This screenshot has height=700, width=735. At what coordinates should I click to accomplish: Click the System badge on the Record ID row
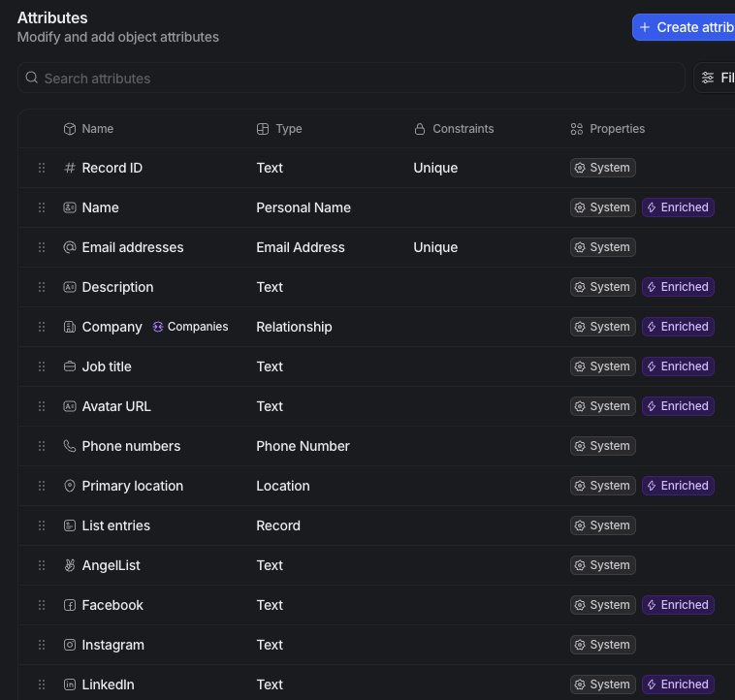(x=603, y=168)
